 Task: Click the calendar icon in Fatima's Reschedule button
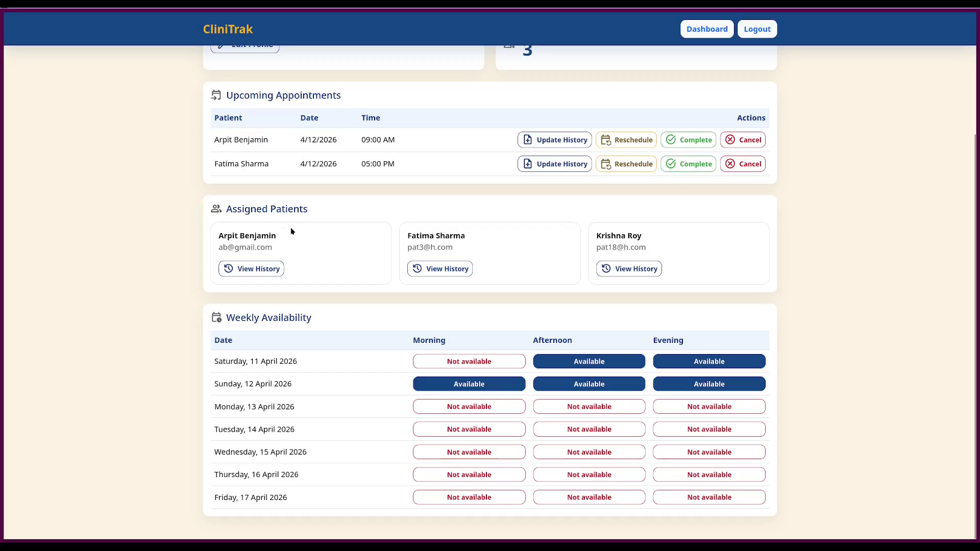click(x=606, y=164)
